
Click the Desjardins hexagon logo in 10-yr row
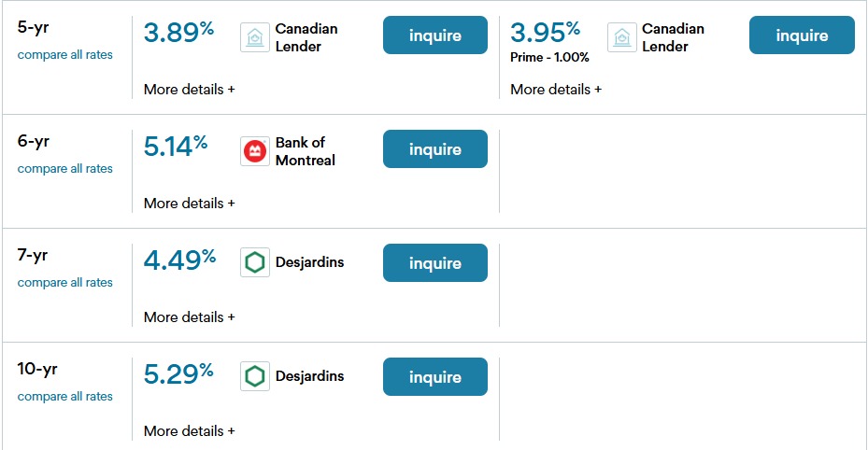(255, 376)
